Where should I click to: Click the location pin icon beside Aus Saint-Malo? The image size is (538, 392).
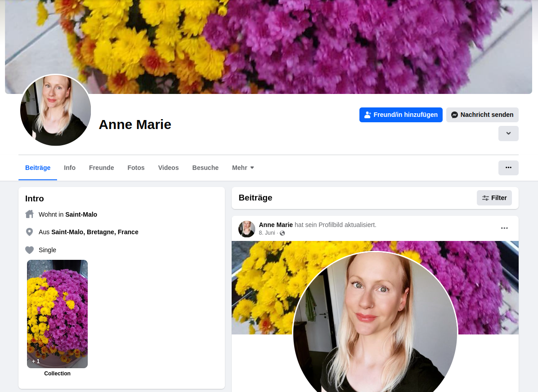30,232
